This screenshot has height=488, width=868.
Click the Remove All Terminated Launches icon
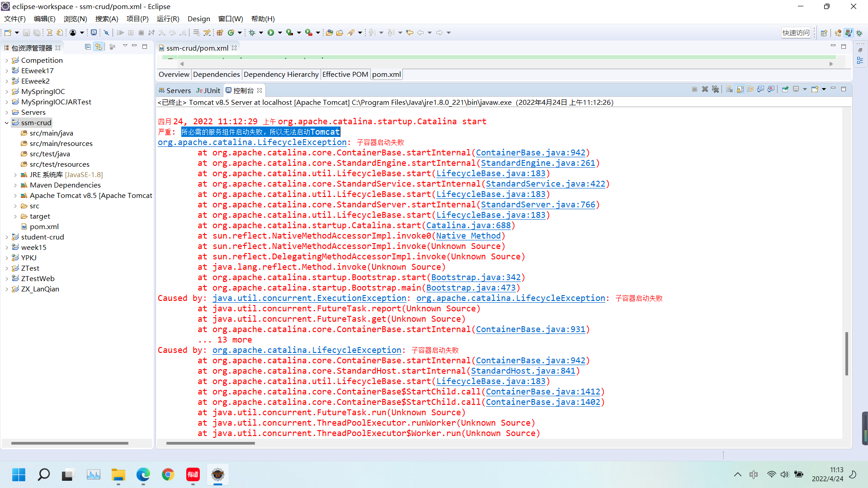[715, 89]
